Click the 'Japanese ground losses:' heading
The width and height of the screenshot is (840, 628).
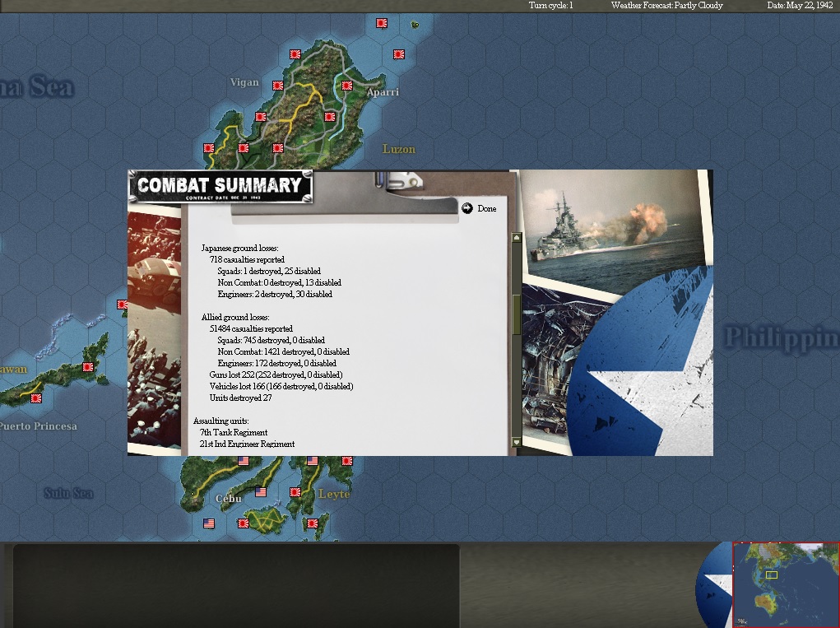(240, 248)
